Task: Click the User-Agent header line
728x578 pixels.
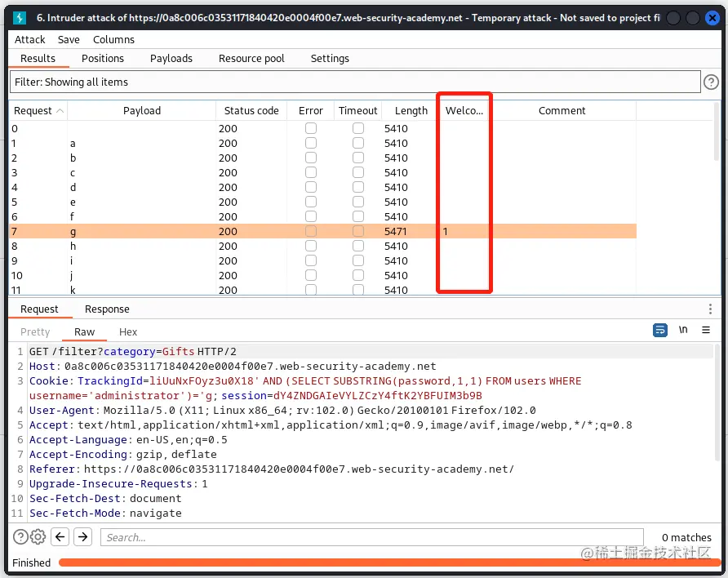Action: (x=282, y=411)
